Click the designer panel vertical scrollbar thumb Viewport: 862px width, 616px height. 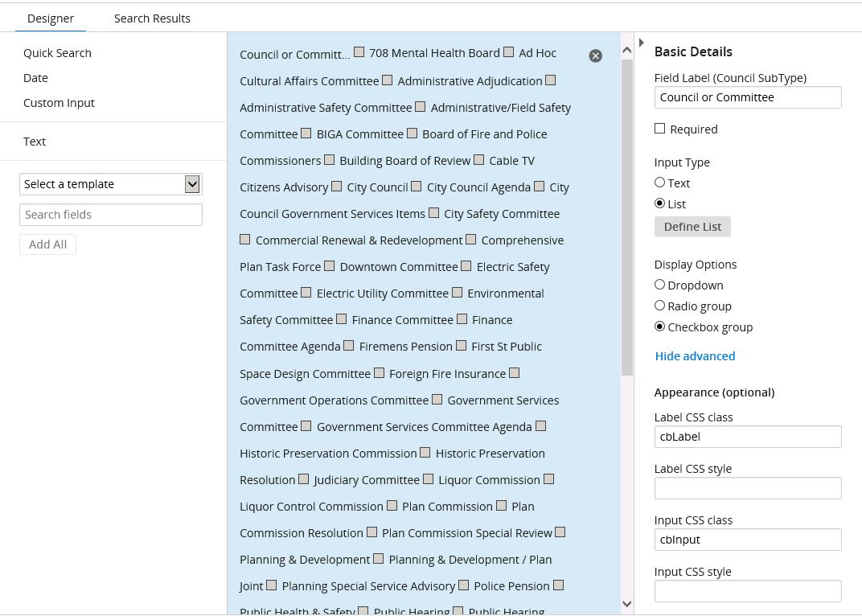click(626, 217)
